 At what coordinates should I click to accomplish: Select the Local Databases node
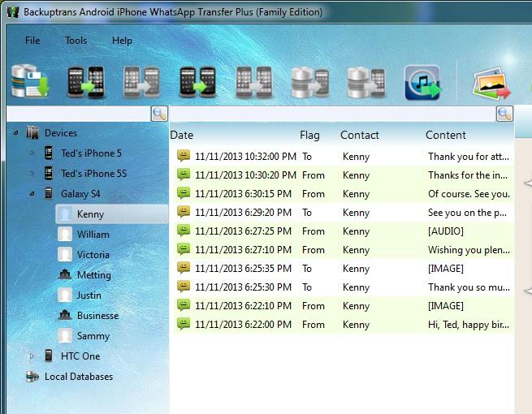point(79,377)
